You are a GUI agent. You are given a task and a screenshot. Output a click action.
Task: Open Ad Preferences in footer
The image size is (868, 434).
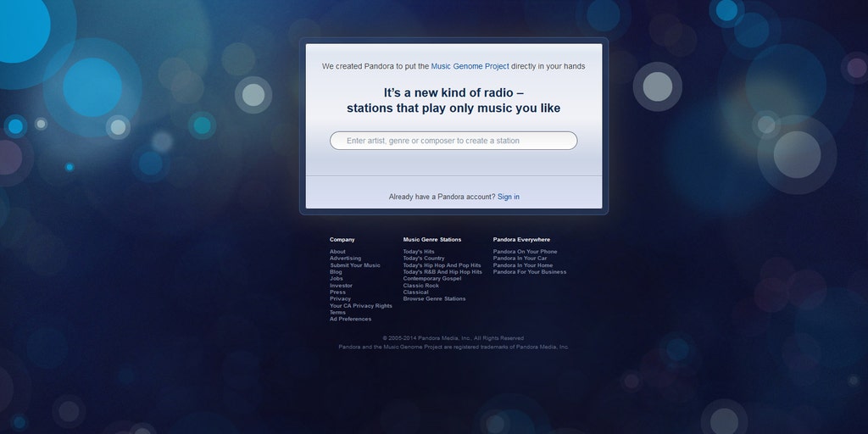(350, 320)
